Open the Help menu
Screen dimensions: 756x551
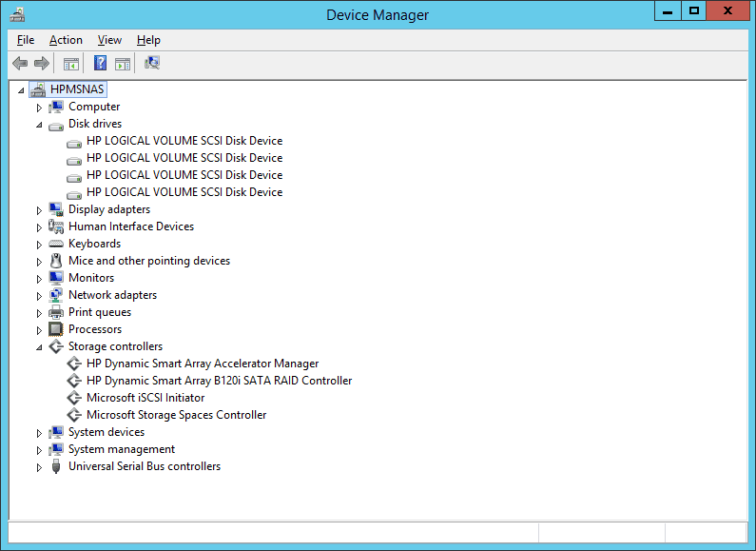tap(148, 40)
